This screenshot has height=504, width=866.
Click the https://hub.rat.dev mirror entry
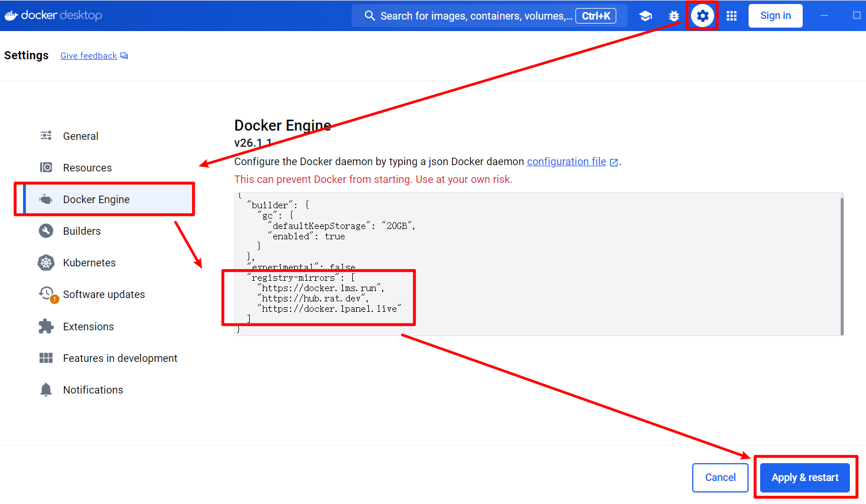coord(313,299)
